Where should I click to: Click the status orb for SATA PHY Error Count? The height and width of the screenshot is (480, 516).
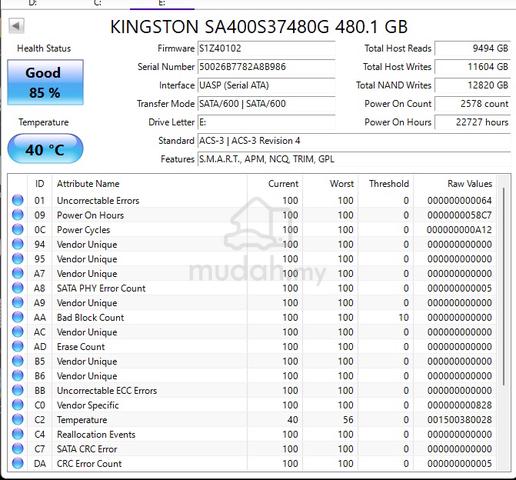click(18, 288)
